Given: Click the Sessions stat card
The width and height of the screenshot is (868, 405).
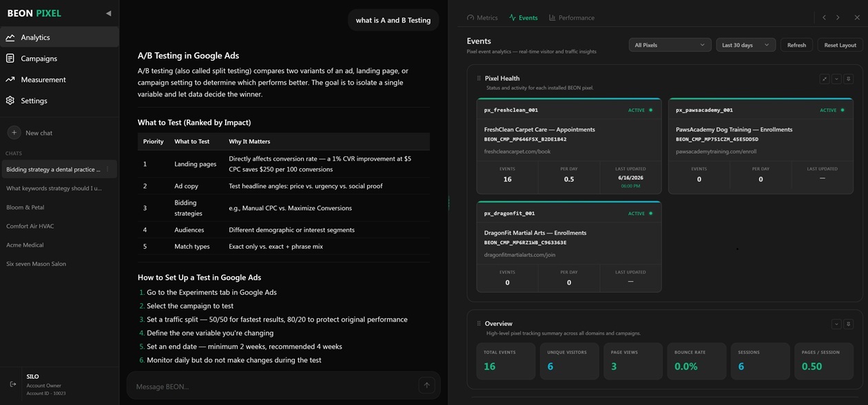Looking at the screenshot, I should coord(760,361).
